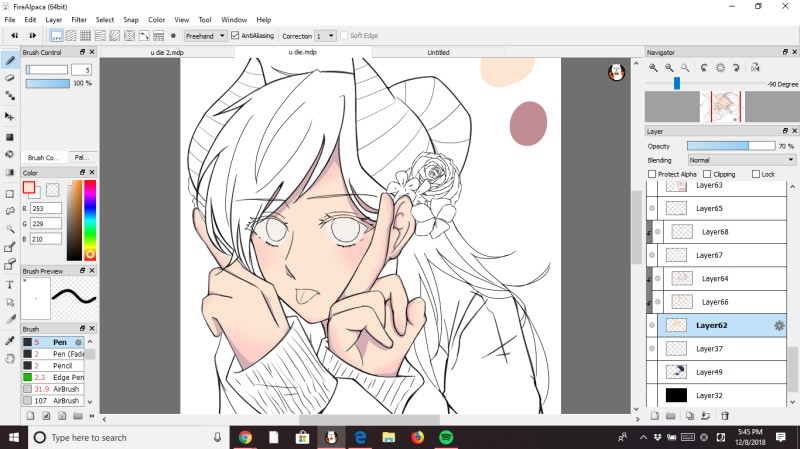The height and width of the screenshot is (449, 800).
Task: Enable the radial snap icon
Action: tap(115, 36)
